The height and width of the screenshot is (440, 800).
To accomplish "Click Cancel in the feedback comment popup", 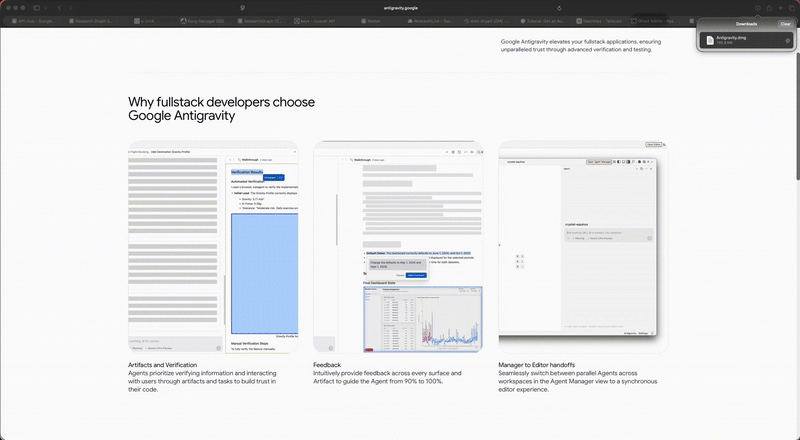I will pyautogui.click(x=399, y=275).
